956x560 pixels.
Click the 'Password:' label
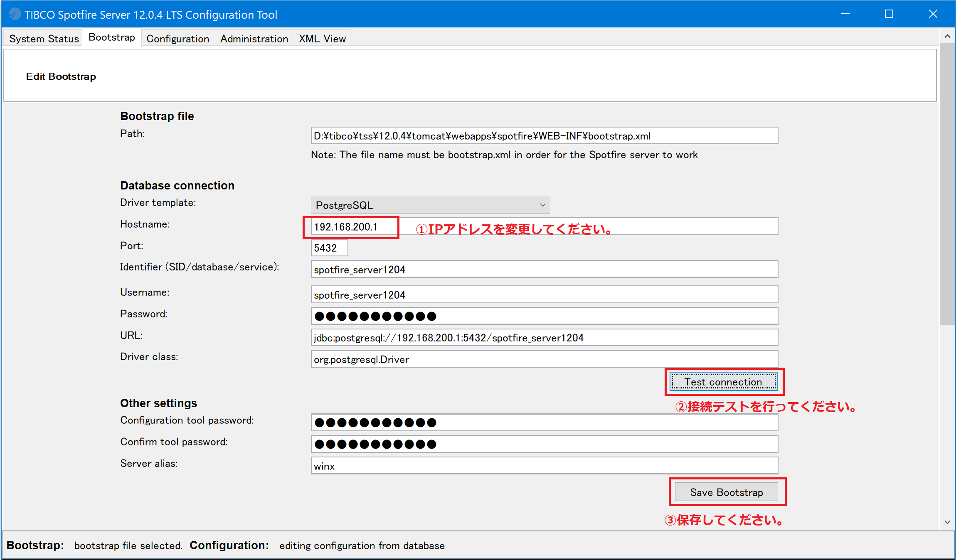coord(144,314)
